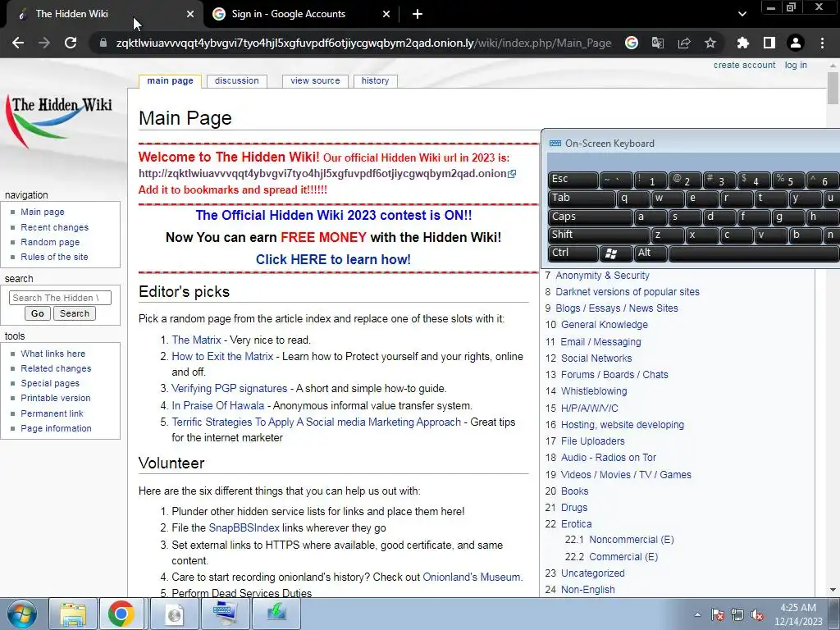
Task: Click the Chrome taskbar icon
Action: (121, 614)
